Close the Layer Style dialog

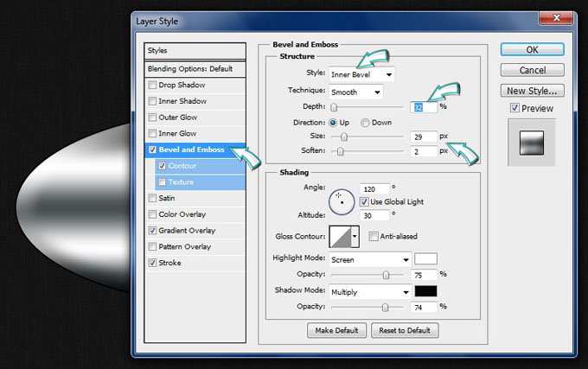557,17
